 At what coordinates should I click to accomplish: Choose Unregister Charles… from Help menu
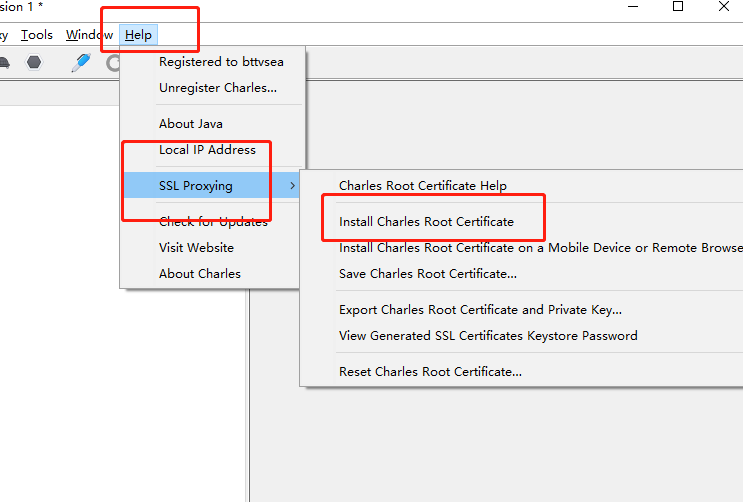218,88
